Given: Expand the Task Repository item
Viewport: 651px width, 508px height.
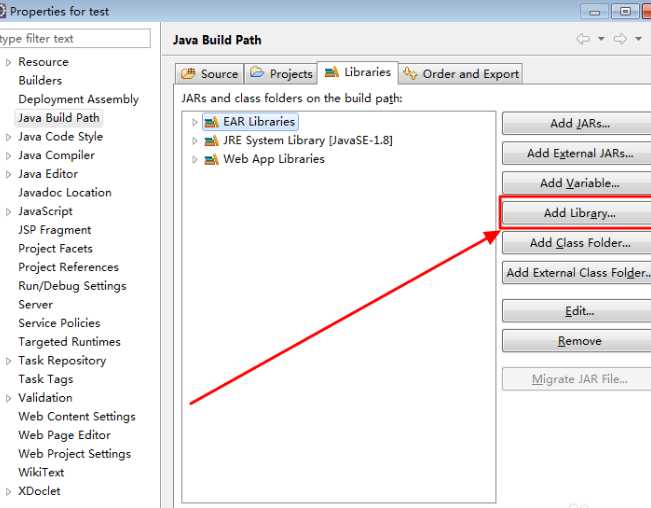Looking at the screenshot, I should [8, 361].
